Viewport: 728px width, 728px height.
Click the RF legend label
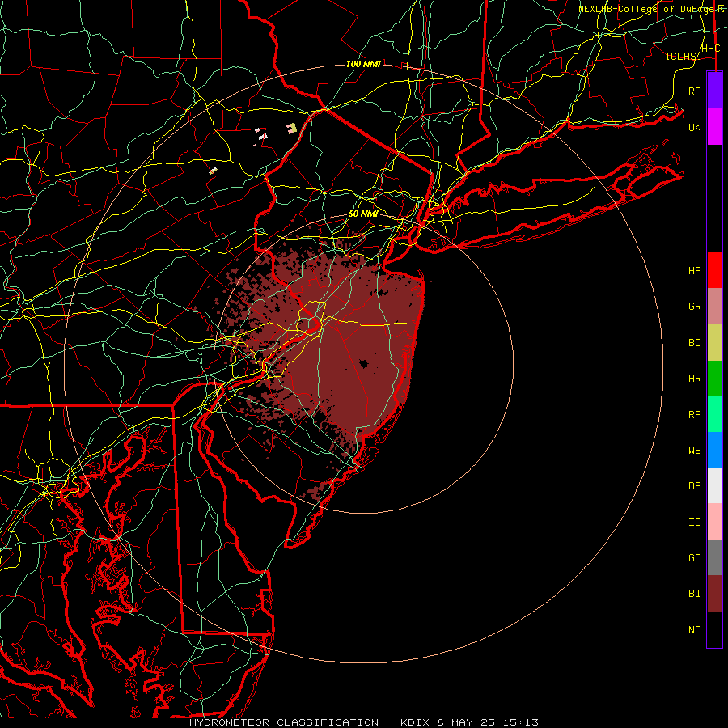(695, 91)
